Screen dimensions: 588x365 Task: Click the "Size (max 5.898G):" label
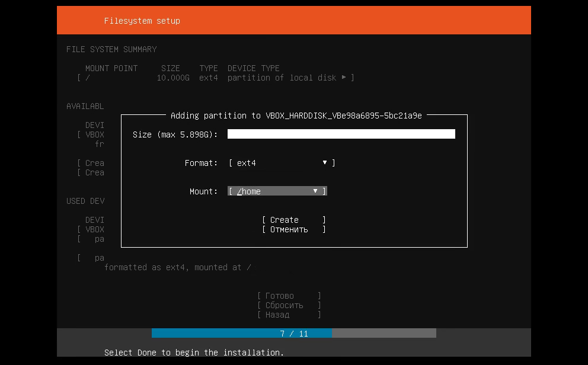point(175,135)
